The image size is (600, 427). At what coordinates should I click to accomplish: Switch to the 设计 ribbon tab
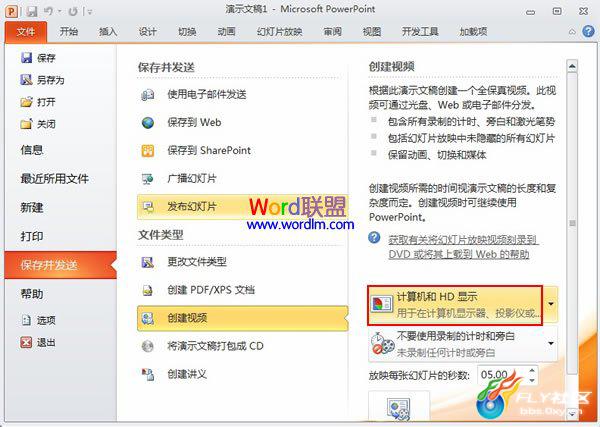[148, 31]
